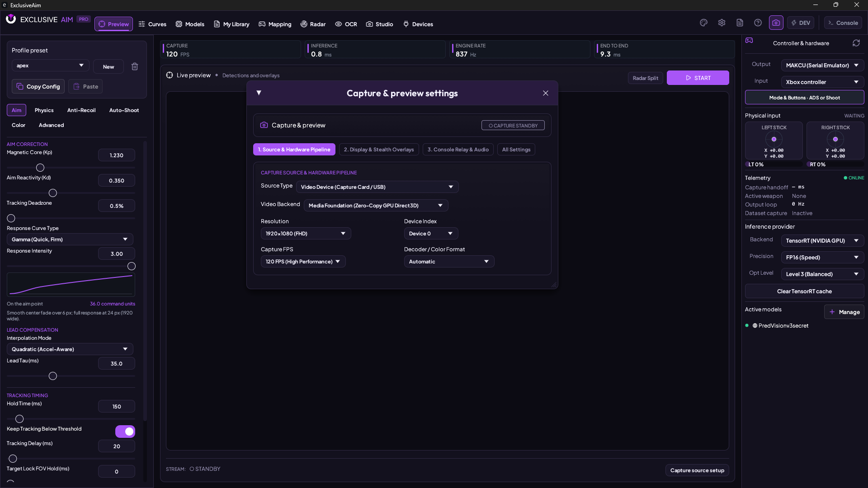
Task: Open the DEV mode button
Action: pos(801,23)
